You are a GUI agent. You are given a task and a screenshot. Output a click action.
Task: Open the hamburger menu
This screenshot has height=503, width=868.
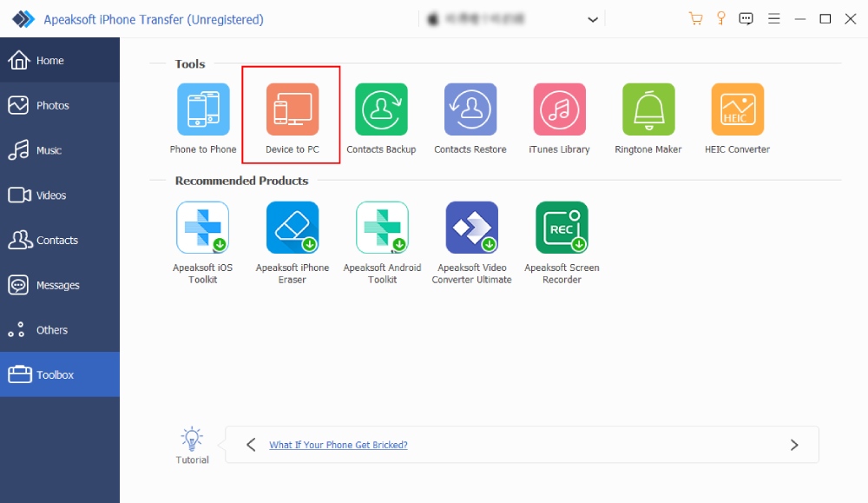click(x=774, y=19)
